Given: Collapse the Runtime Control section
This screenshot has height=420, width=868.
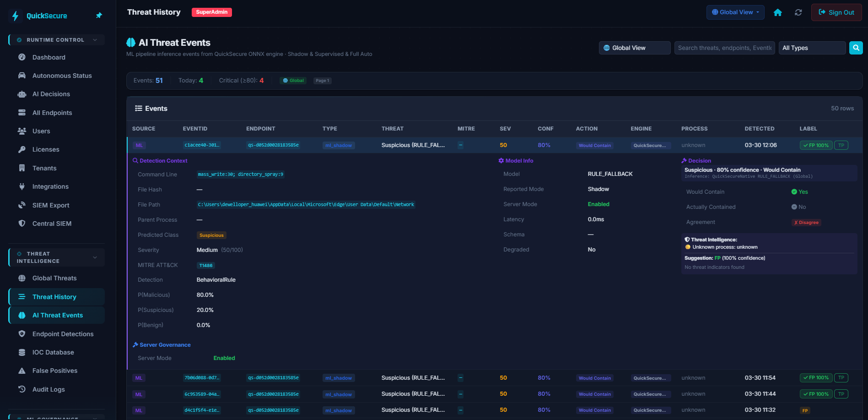Looking at the screenshot, I should click(95, 40).
